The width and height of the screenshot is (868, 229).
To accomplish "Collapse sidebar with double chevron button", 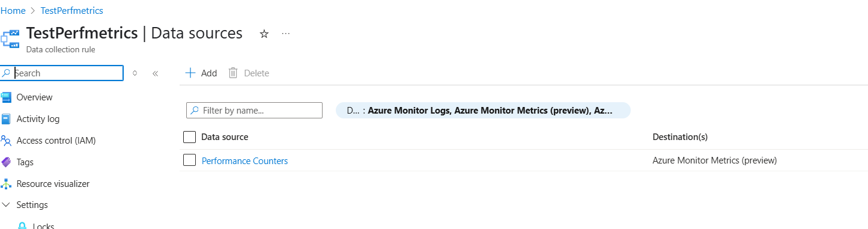I will point(155,73).
